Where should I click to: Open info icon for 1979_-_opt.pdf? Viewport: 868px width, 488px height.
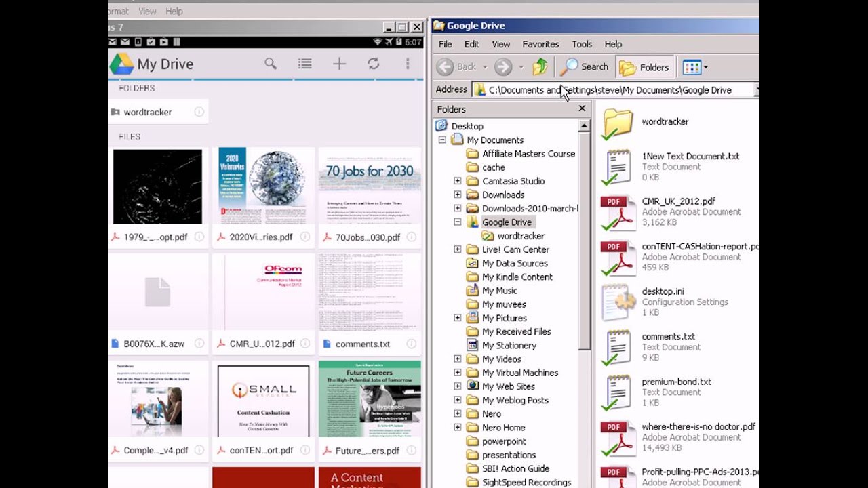[x=199, y=237]
